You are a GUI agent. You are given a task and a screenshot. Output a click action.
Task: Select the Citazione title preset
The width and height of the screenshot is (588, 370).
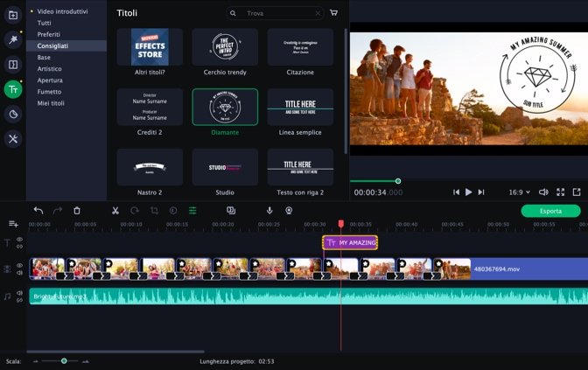[300, 47]
